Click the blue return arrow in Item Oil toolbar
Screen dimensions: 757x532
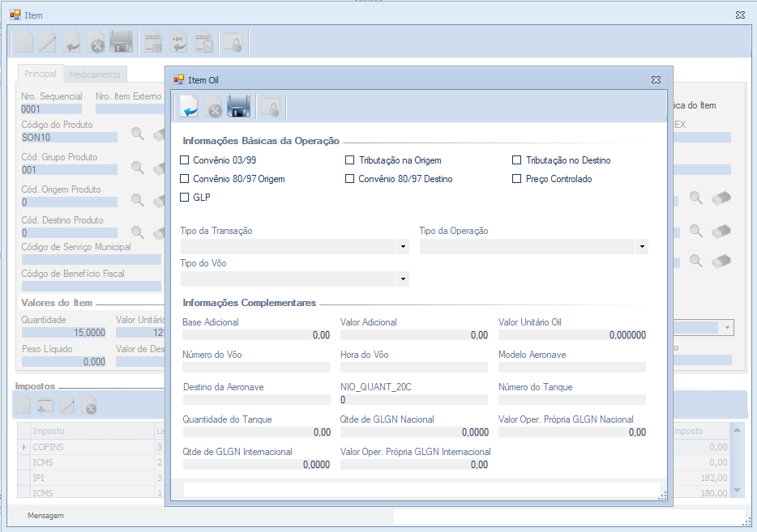tap(190, 107)
